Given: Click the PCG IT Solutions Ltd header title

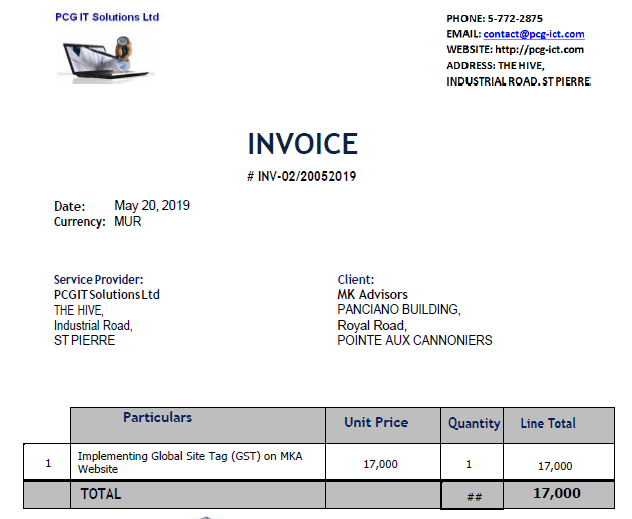Looking at the screenshot, I should [x=107, y=17].
